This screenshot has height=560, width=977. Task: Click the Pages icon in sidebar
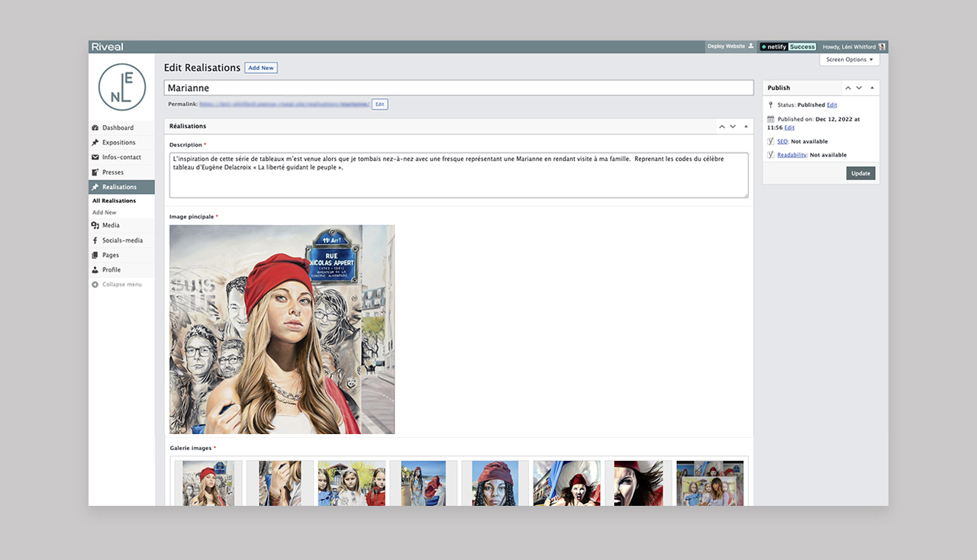point(95,255)
